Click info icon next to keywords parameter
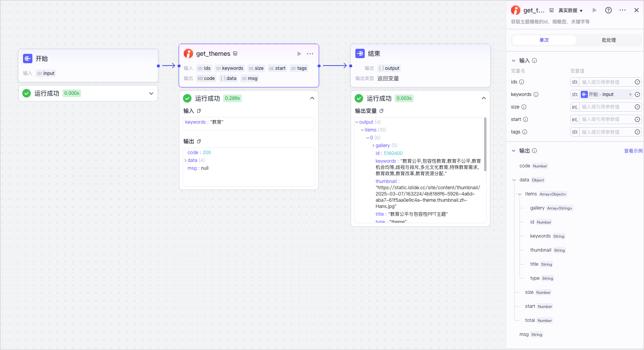Screen dimensions: 644x350 click(x=536, y=94)
